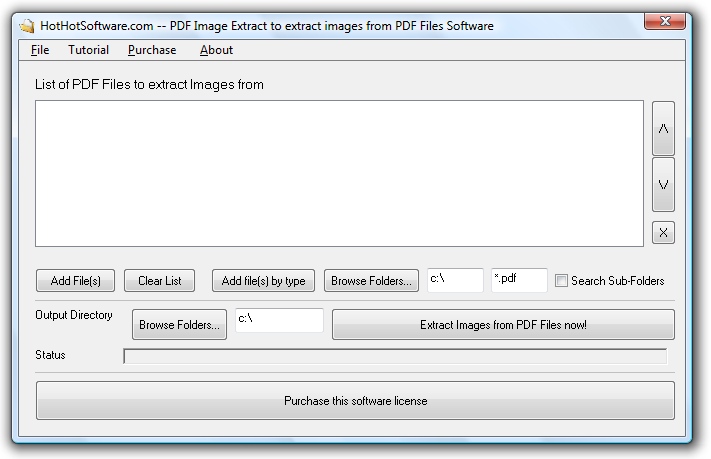Click the Add File(s) button
Viewport: 711px width, 459px height.
(x=75, y=281)
